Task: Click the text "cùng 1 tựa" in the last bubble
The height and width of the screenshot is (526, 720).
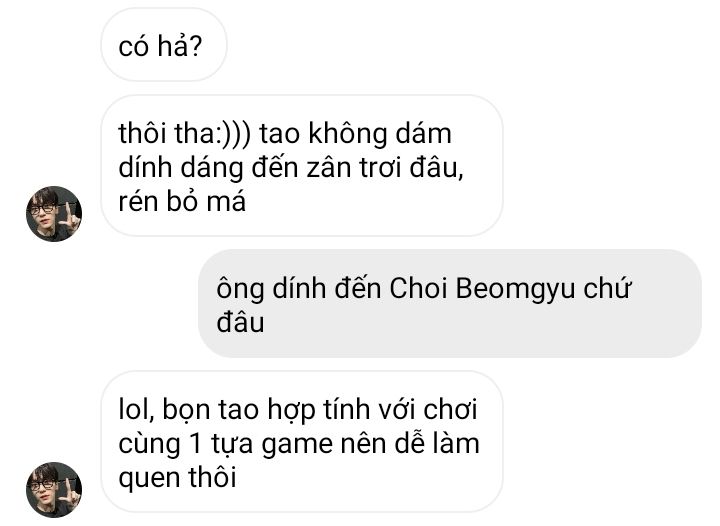Action: [x=186, y=444]
